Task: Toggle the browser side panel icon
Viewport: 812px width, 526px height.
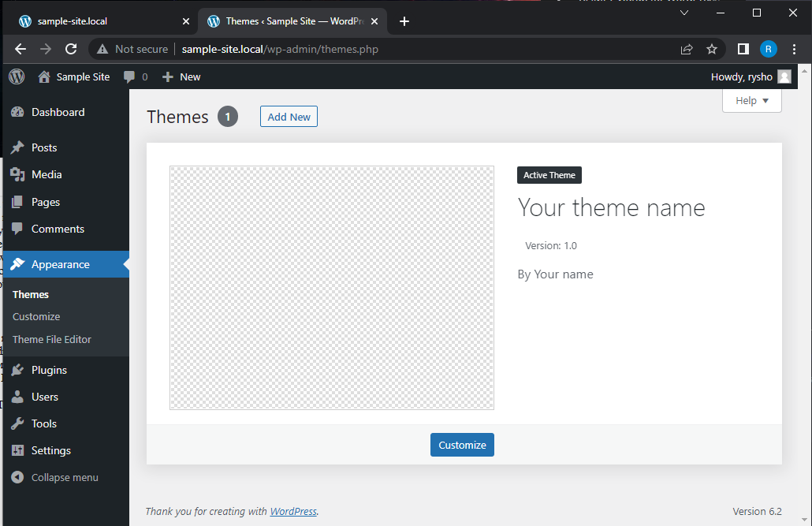Action: (x=743, y=49)
